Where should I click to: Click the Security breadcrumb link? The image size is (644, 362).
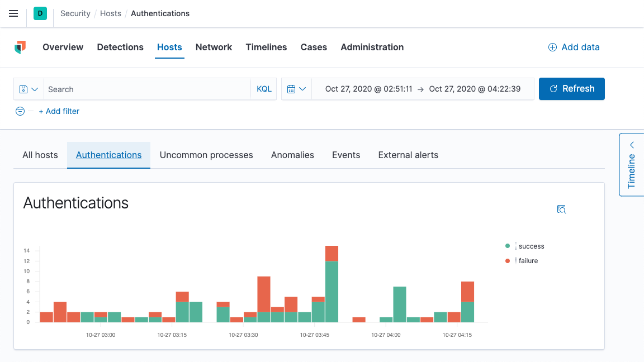75,13
